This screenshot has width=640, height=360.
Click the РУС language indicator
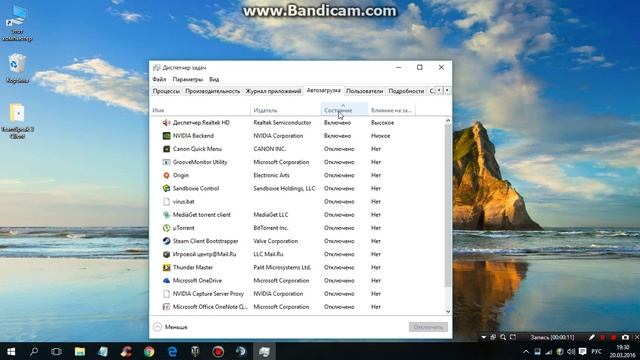(596, 351)
